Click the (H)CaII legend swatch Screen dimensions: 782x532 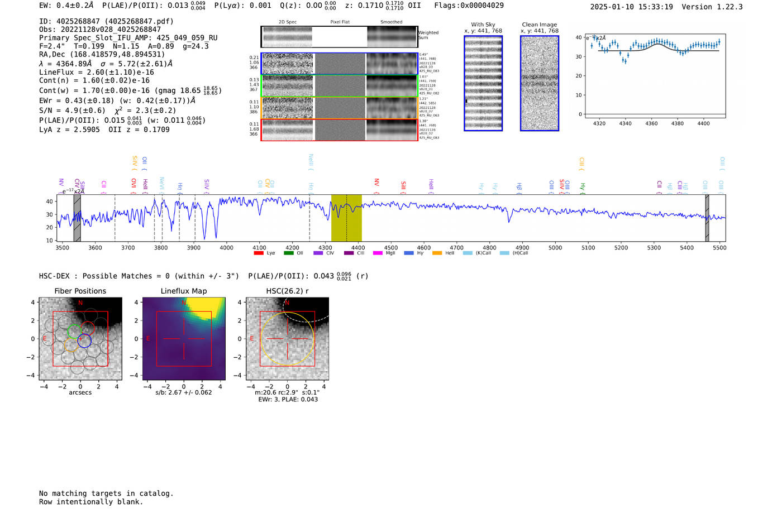pyautogui.click(x=505, y=253)
